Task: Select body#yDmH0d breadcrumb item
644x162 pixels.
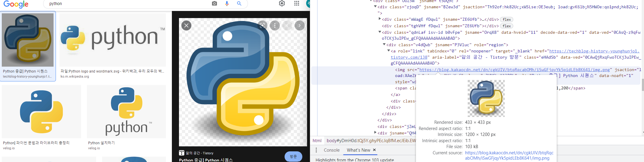Action: tap(371, 141)
